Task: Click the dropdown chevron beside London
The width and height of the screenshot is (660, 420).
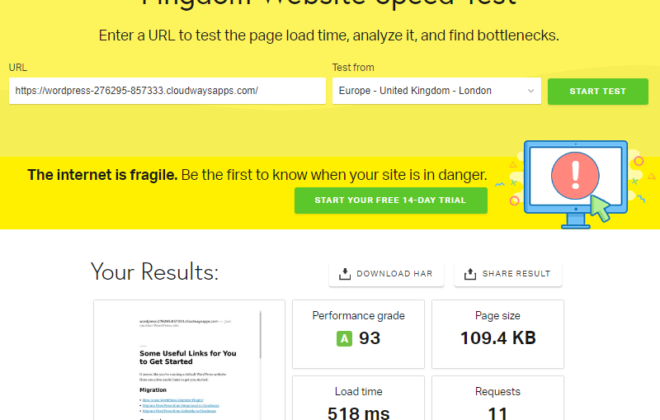Action: click(531, 91)
